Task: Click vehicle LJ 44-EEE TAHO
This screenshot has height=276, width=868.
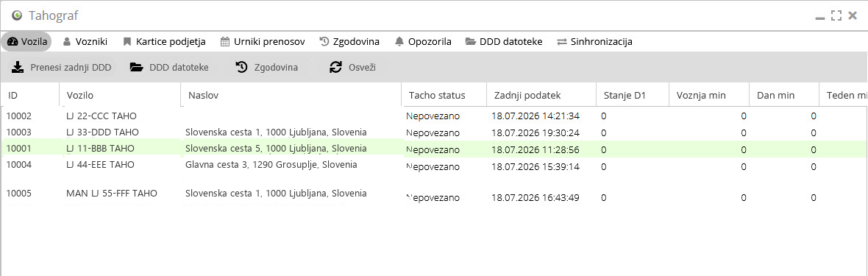Action: [100, 165]
